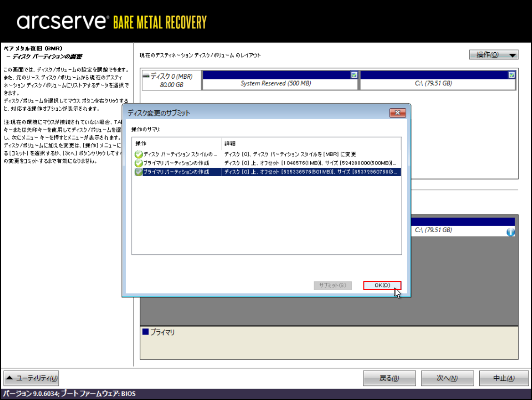Click the blue プライマリ legend color square
Viewport: 532px width, 400px height.
point(145,332)
